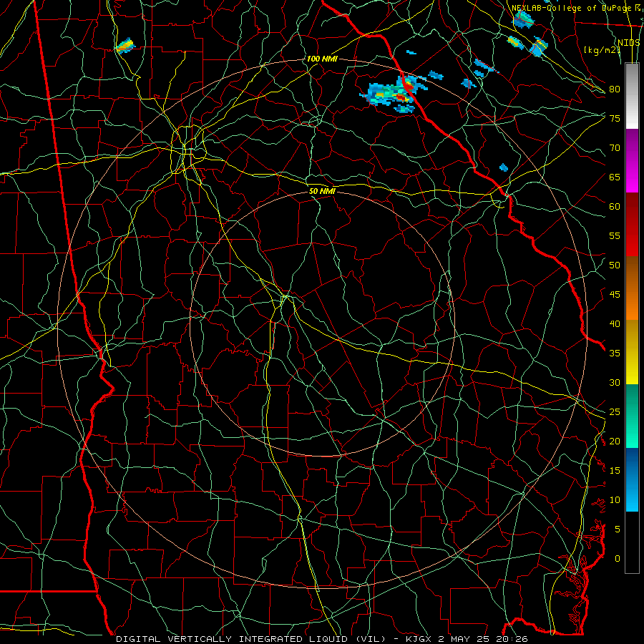Click the 5 value on the color scale

[x=618, y=530]
